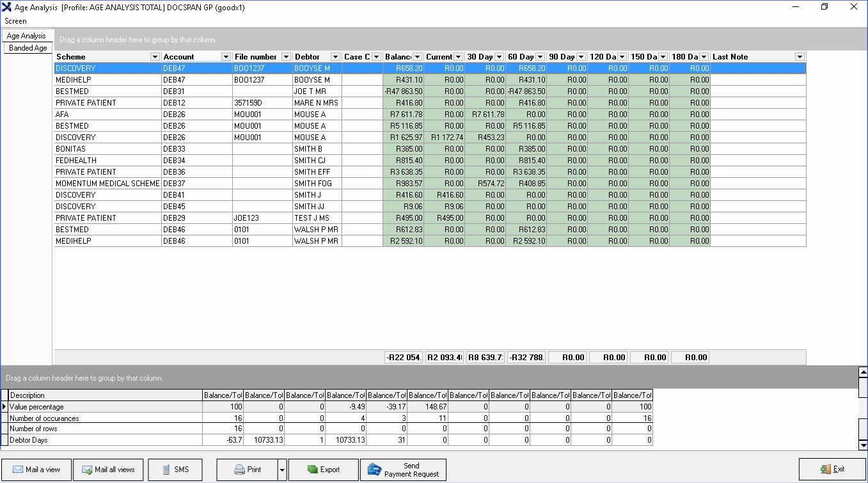
Task: Open the Last Note column filter
Action: pos(800,57)
